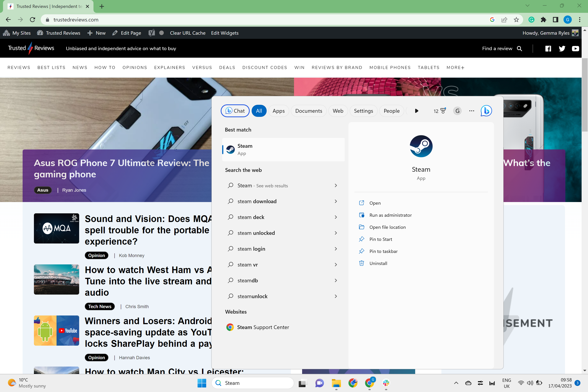
Task: Click the Grammarly extension icon
Action: 531,19
